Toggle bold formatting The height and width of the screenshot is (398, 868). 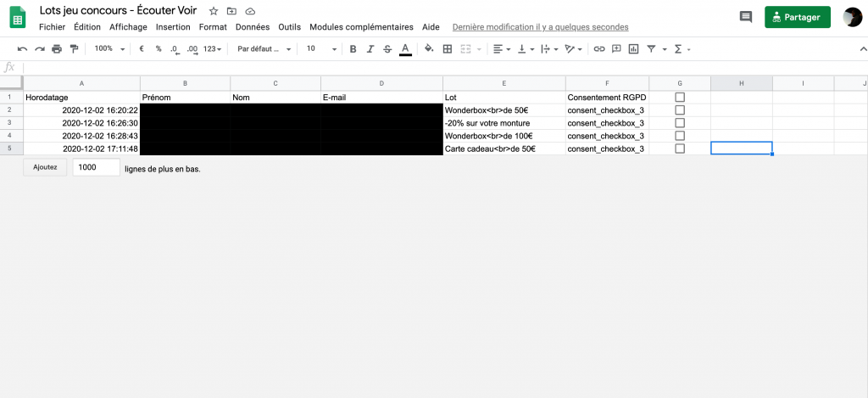(x=353, y=49)
